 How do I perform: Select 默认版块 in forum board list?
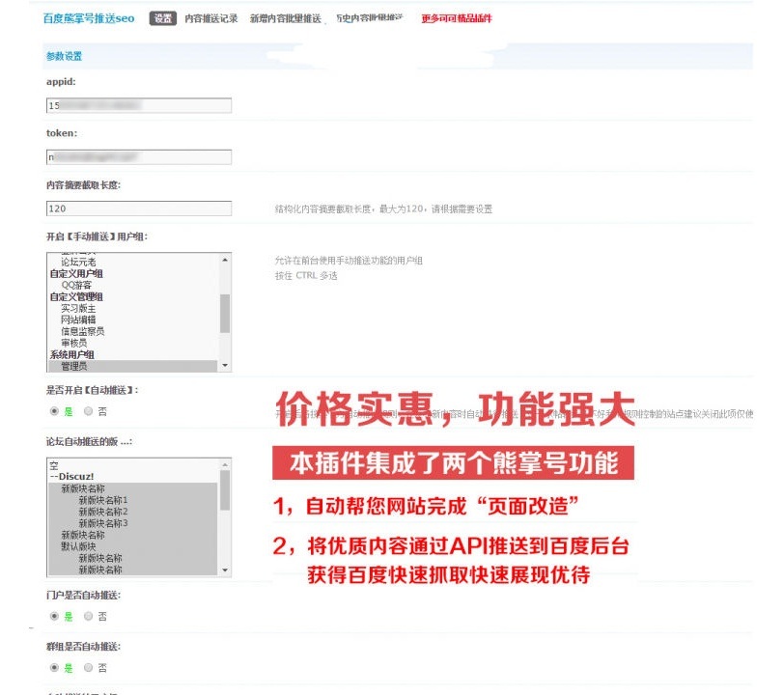[78, 546]
